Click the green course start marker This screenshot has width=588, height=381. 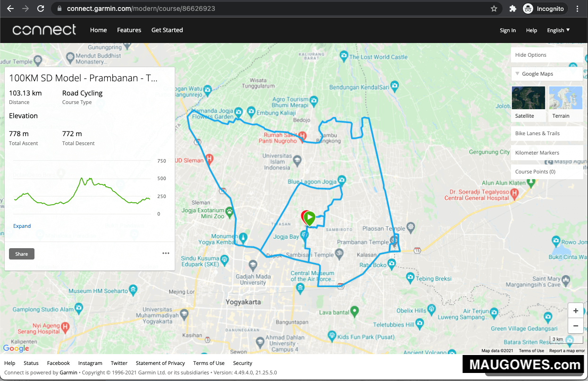pos(309,218)
